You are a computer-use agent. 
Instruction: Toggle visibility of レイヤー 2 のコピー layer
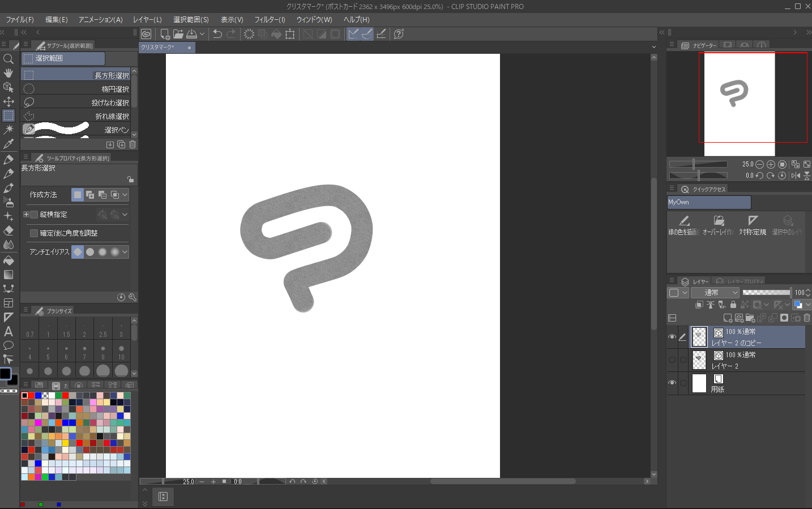[672, 337]
